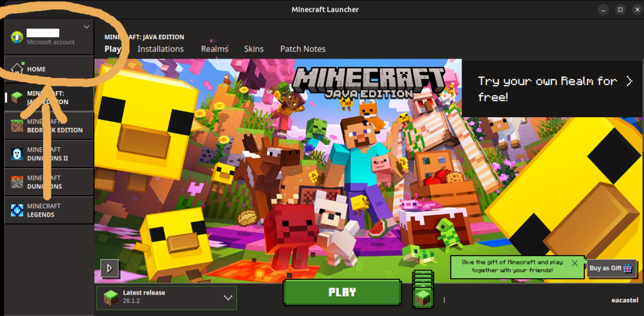Open the three-dot options menu near PLAY
Screen dimensions: 644x316
pyautogui.click(x=444, y=300)
